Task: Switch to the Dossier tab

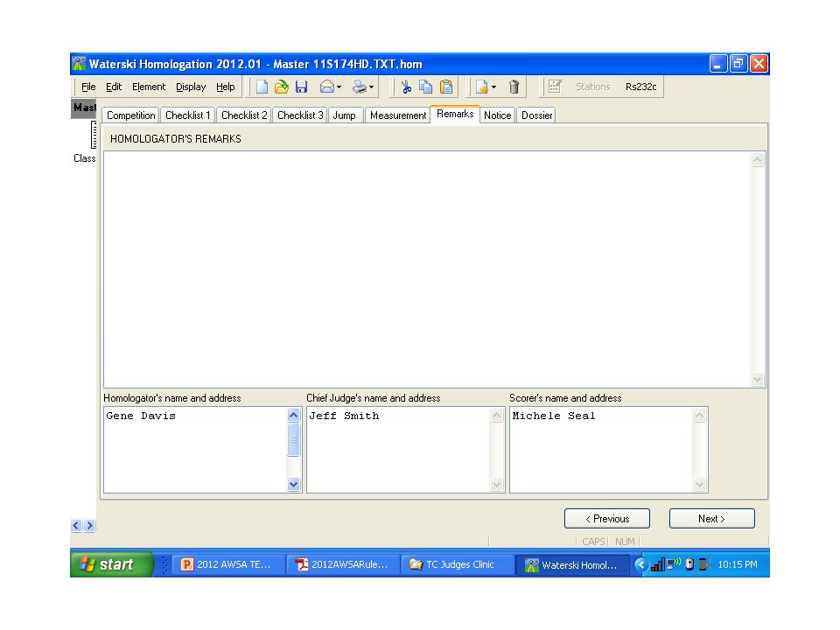Action: point(536,115)
